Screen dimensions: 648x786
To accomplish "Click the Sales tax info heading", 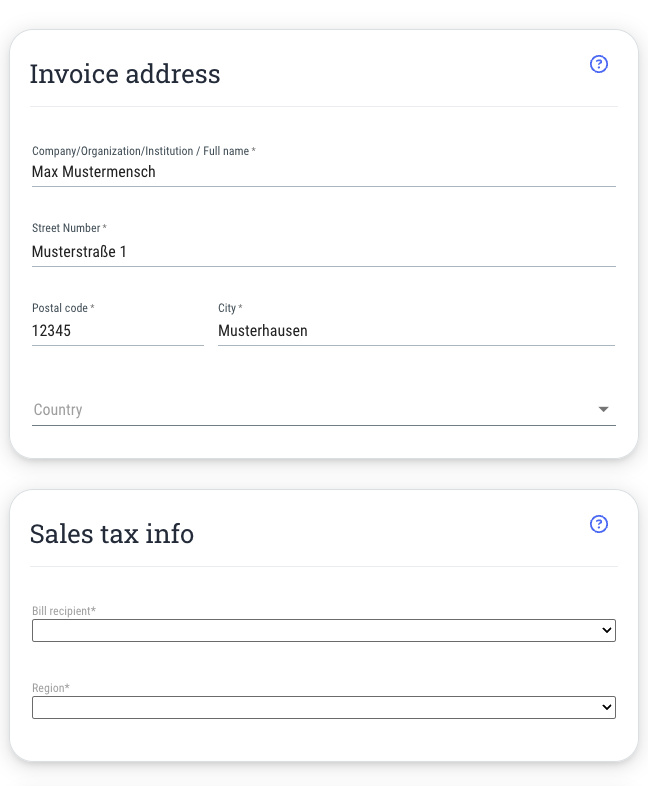I will [112, 534].
